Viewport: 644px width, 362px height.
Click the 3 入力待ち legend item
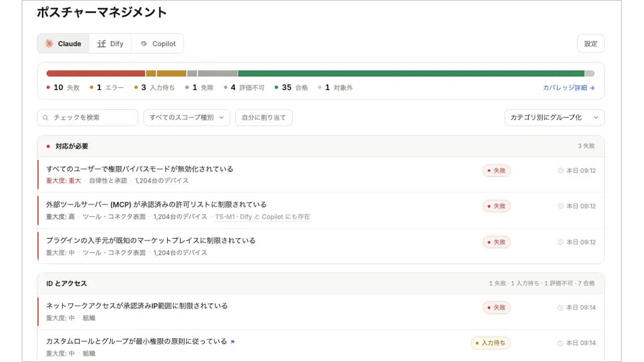pyautogui.click(x=154, y=87)
